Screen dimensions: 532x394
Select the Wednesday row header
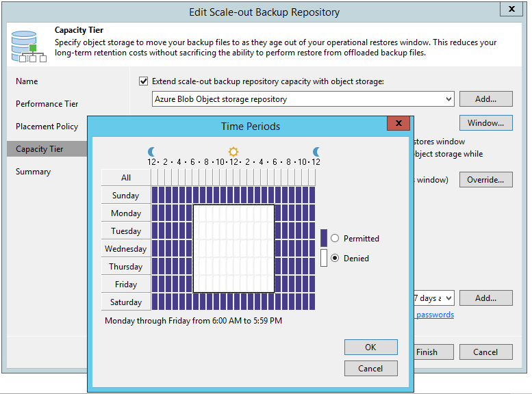click(126, 249)
